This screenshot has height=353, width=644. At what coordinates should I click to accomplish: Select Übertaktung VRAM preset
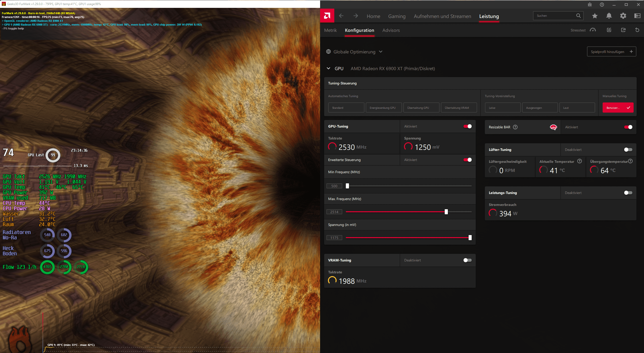(459, 108)
